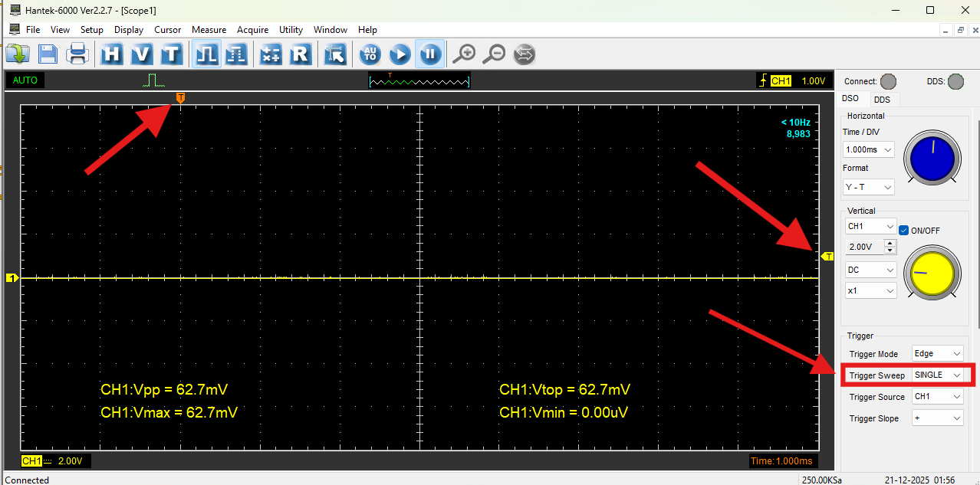
Task: Click the DDS status indicator
Action: click(955, 81)
